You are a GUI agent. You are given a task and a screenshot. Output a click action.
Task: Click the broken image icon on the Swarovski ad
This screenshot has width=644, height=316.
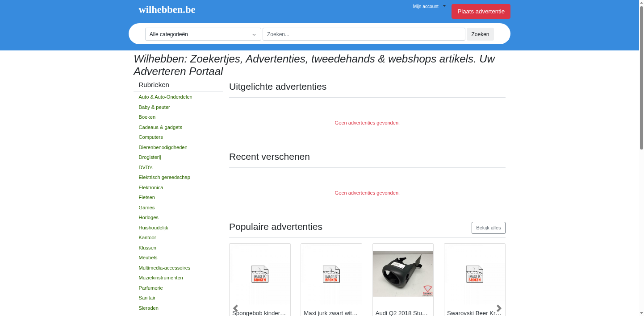(x=474, y=274)
